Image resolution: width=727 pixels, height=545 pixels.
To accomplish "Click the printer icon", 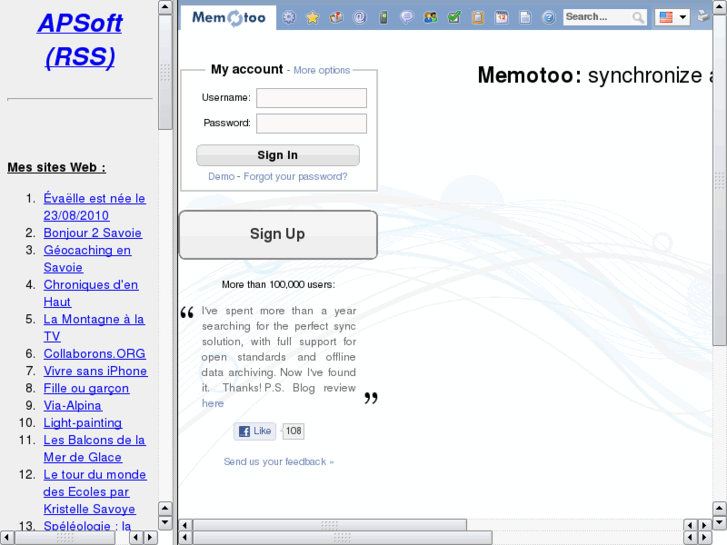I will pyautogui.click(x=703, y=16).
